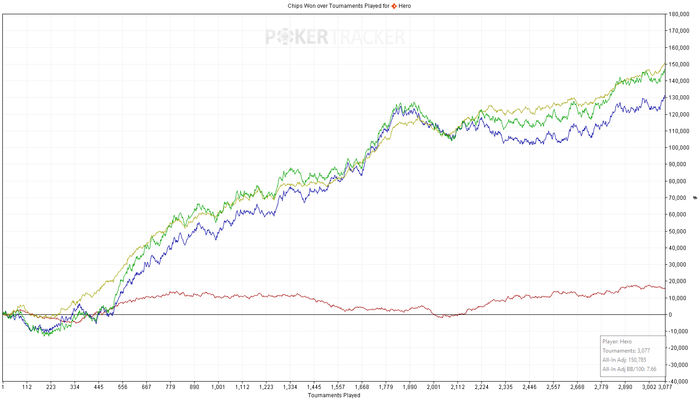Click the '#' y-axis title symbol
The width and height of the screenshot is (700, 400).
click(x=695, y=197)
